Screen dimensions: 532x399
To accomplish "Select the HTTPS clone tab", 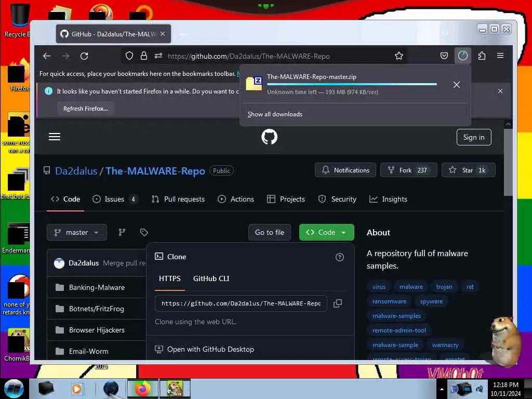I will point(170,278).
